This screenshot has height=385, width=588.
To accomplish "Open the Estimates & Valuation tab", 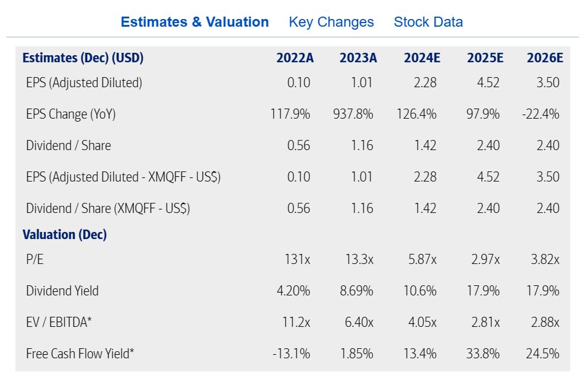I will (x=194, y=22).
